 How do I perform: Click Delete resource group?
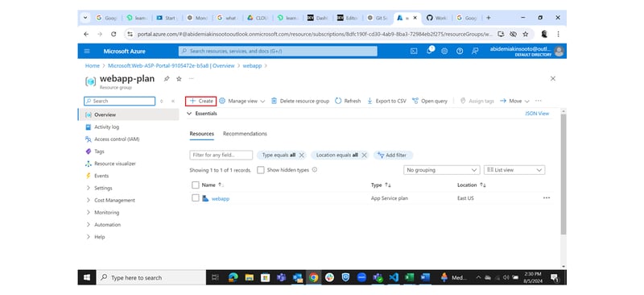(x=300, y=101)
